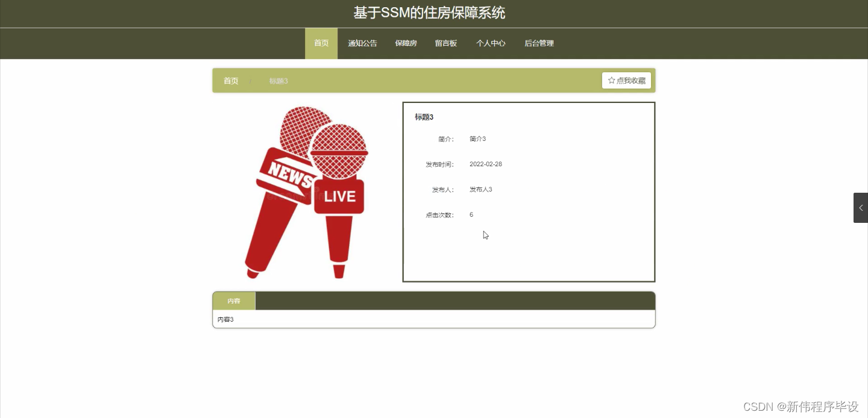
Task: Click the 发布人 label
Action: 442,190
